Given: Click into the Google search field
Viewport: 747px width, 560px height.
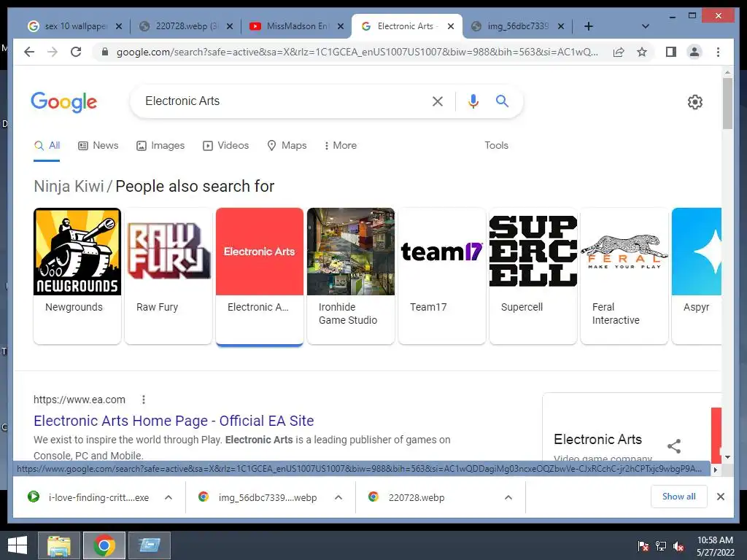Looking at the screenshot, I should [281, 101].
